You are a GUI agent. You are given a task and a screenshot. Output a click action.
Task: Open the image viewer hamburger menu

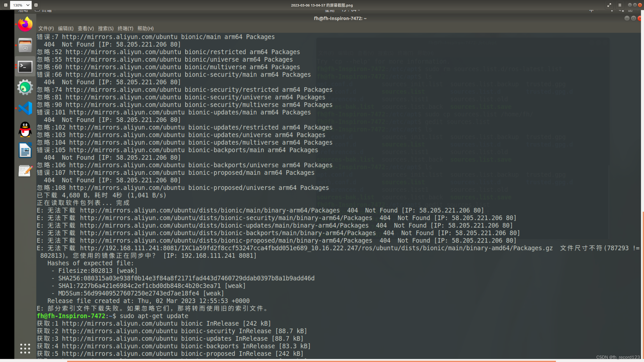(x=620, y=5)
